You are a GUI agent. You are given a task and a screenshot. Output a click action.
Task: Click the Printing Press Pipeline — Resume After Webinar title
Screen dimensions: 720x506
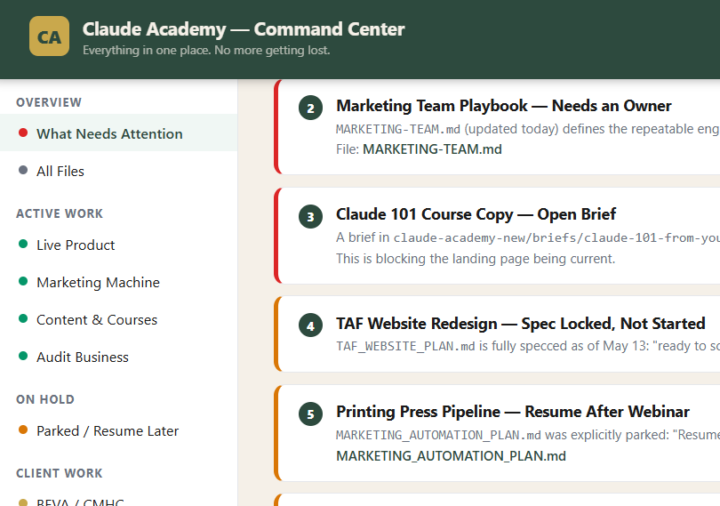pos(513,411)
